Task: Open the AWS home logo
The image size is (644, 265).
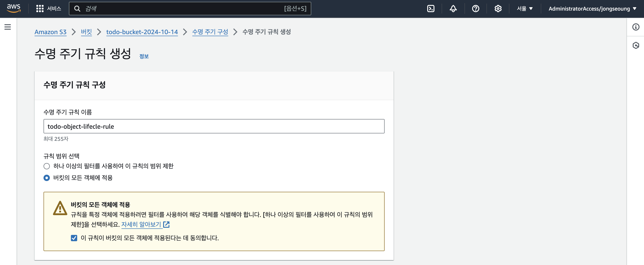Action: 13,9
